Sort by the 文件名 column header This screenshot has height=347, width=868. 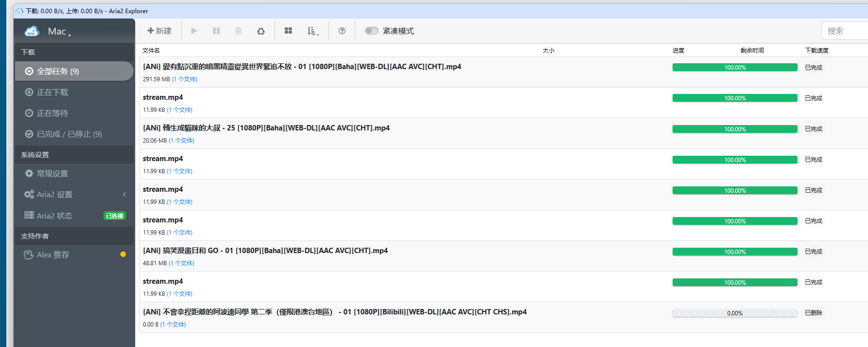pos(151,50)
